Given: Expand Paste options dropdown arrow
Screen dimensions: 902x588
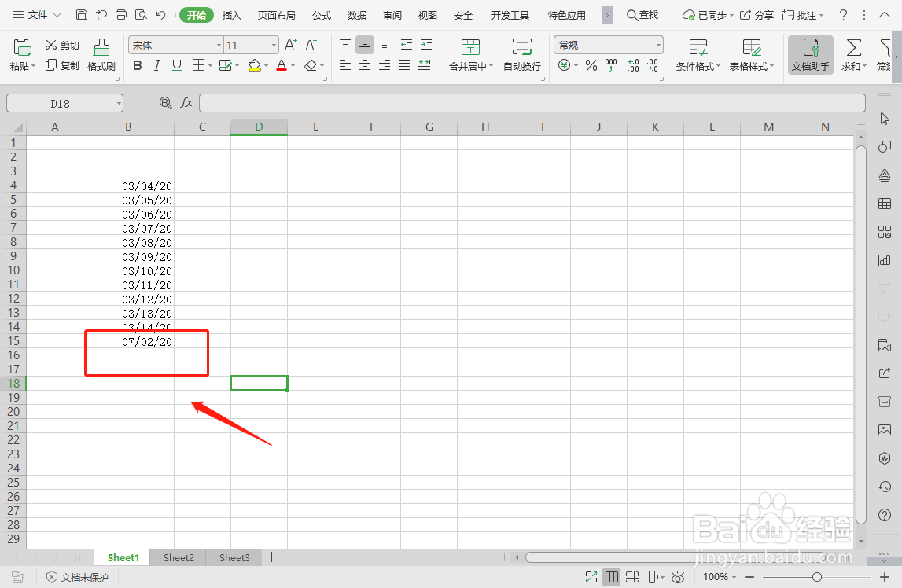Looking at the screenshot, I should (33, 66).
